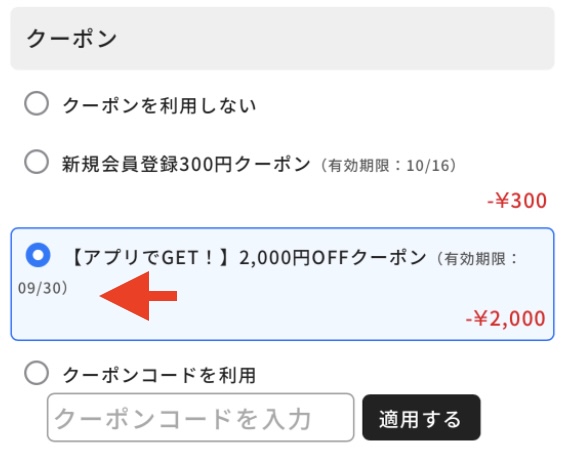Click the クーポンを利用しない label text
The image size is (576, 470).
point(159,106)
